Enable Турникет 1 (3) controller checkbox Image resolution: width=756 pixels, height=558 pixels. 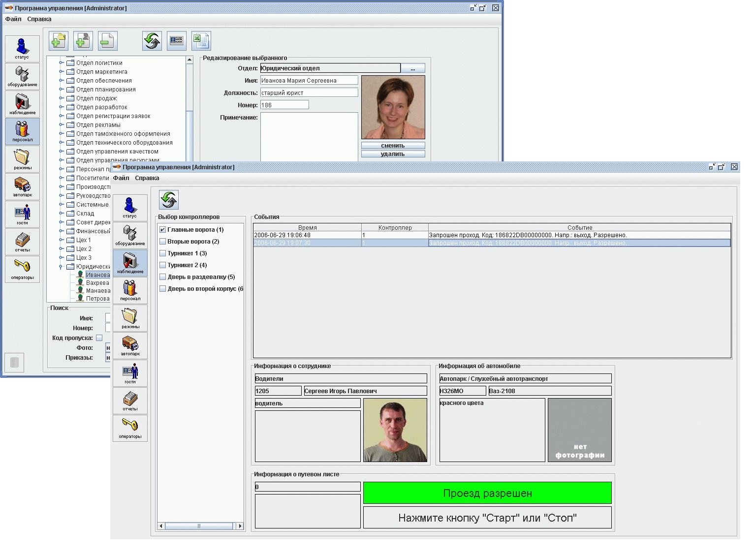click(163, 253)
